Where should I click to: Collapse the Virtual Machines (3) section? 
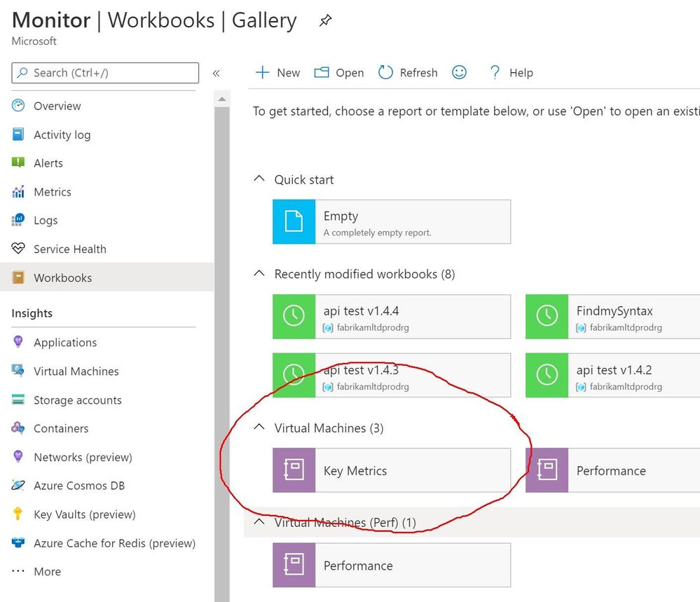(x=259, y=427)
